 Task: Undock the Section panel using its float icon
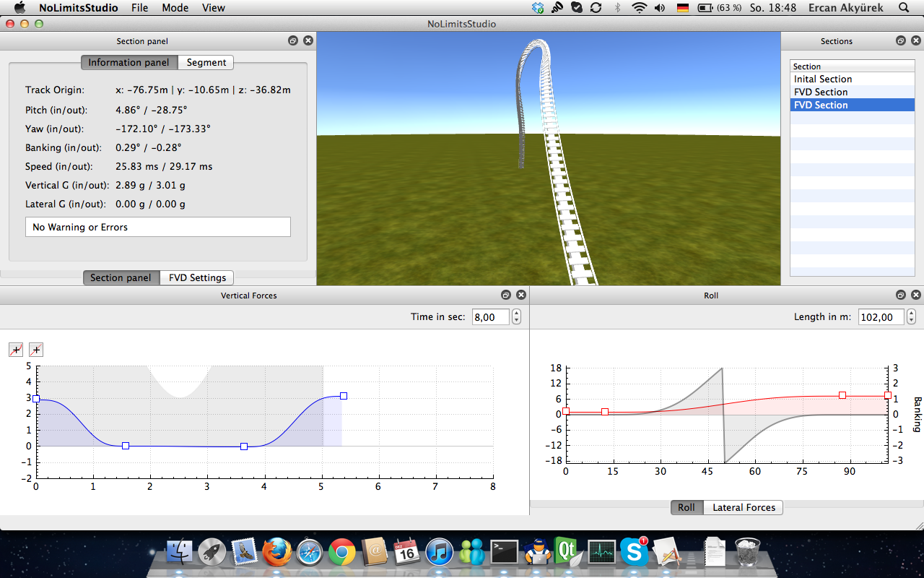pyautogui.click(x=293, y=41)
